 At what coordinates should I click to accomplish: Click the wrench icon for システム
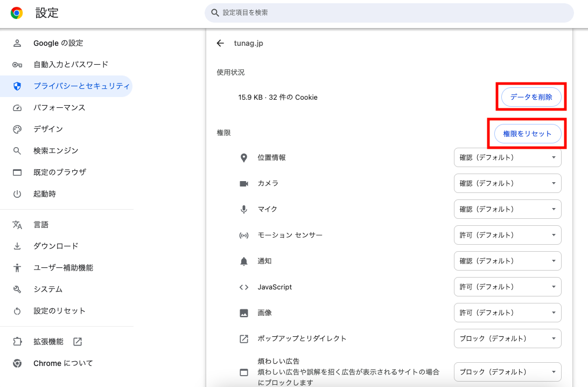pos(17,289)
